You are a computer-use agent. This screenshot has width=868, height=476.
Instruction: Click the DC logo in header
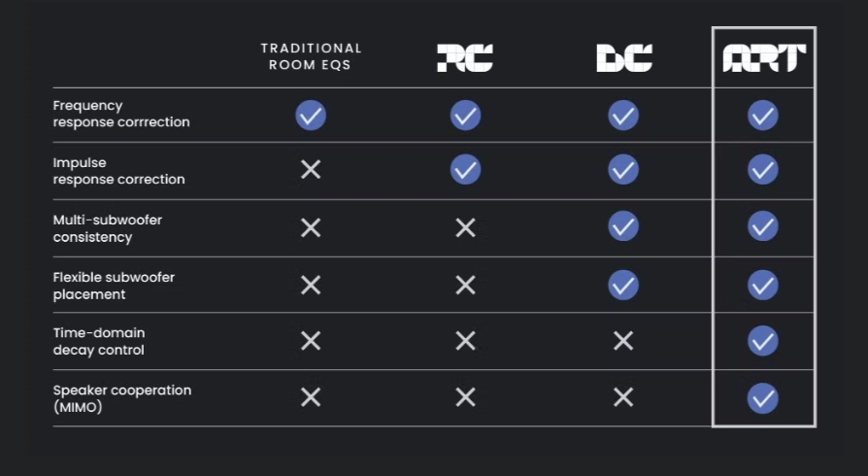tap(623, 58)
